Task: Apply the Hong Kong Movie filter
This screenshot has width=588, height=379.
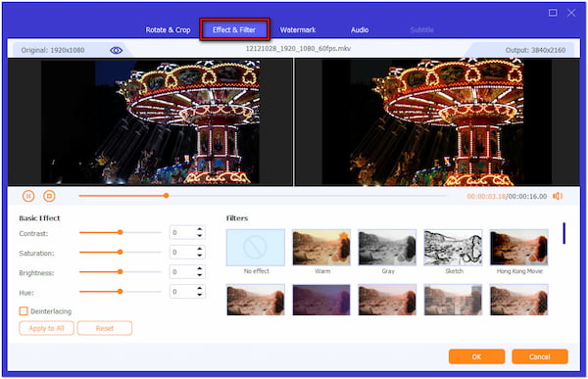Action: click(519, 248)
